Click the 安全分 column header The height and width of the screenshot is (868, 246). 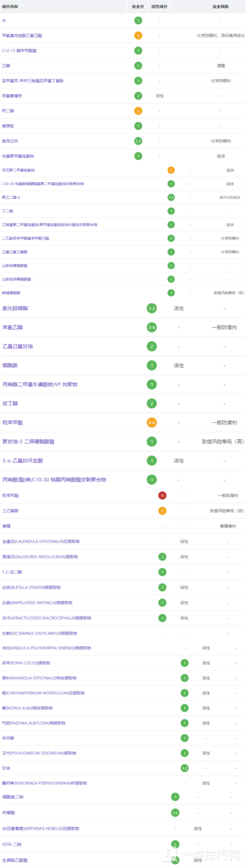pyautogui.click(x=138, y=7)
